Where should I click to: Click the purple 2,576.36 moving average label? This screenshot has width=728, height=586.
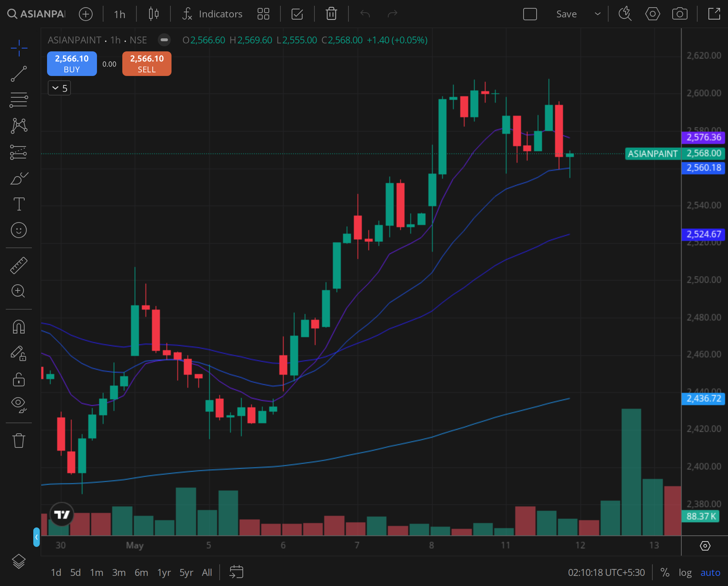[x=703, y=137]
